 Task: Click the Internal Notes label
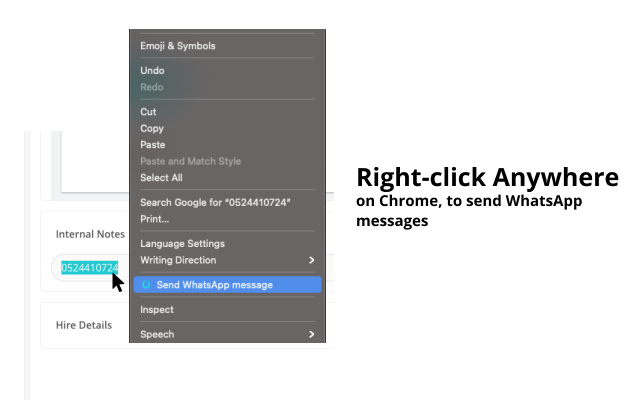click(x=90, y=235)
